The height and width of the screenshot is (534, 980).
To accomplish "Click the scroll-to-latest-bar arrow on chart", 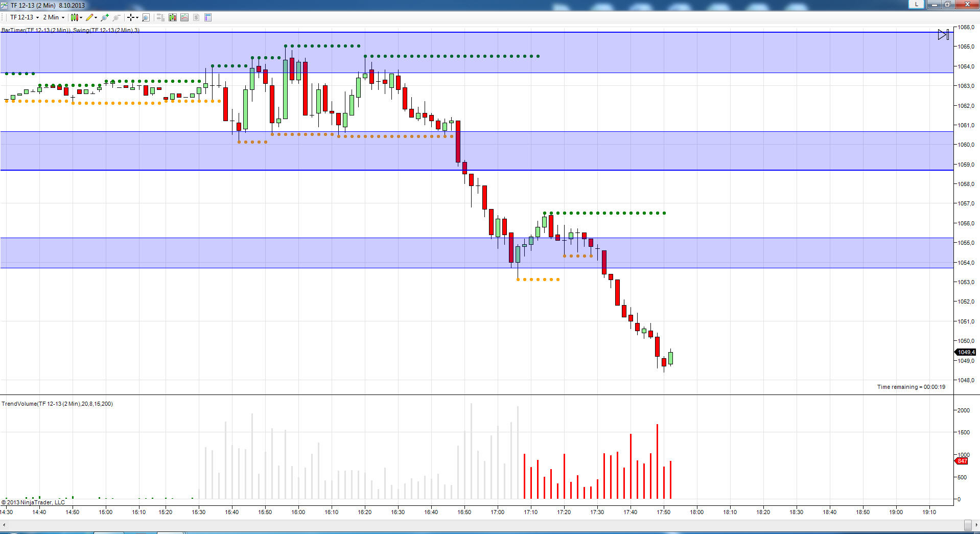I will pos(943,35).
